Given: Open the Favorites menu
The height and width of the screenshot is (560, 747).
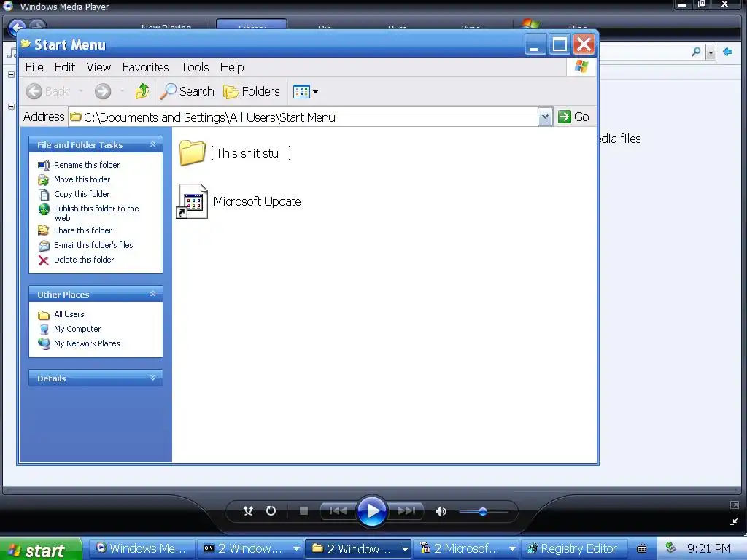Looking at the screenshot, I should click(x=145, y=67).
